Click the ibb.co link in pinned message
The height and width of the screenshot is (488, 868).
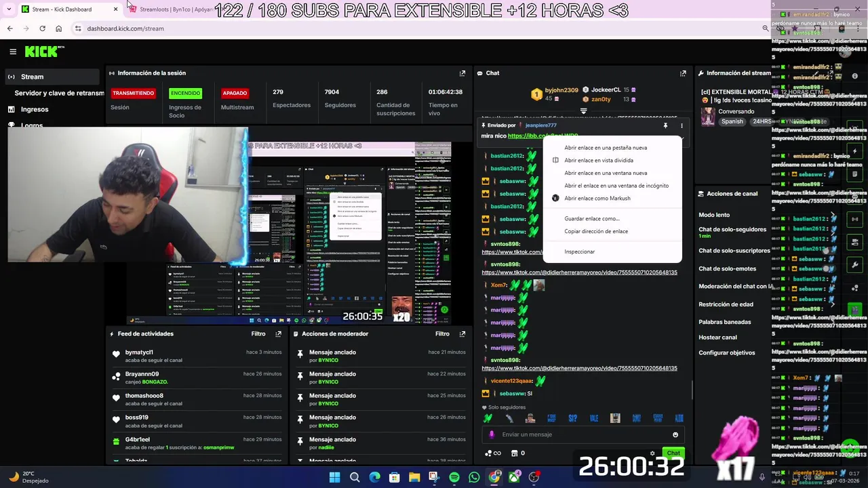click(542, 136)
